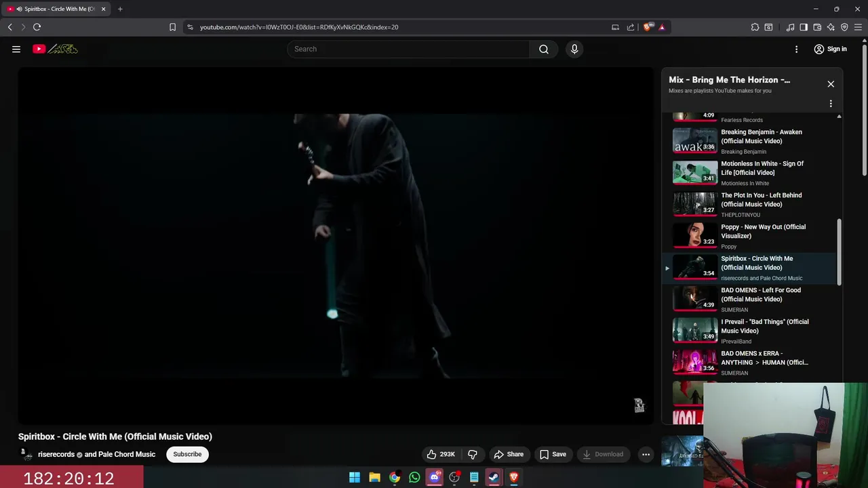Select the Spiritbox - Circle With Me tab
868x488 pixels.
[56, 9]
